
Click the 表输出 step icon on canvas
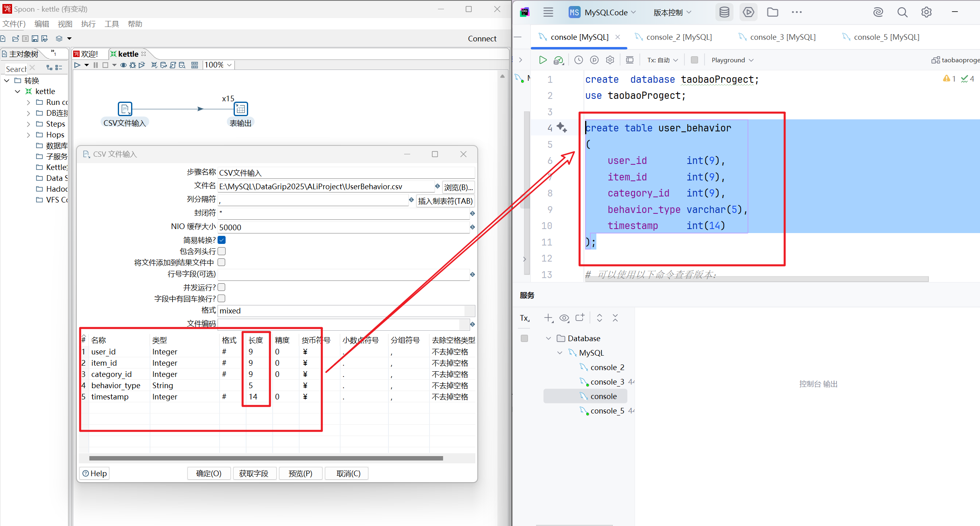[x=240, y=109]
